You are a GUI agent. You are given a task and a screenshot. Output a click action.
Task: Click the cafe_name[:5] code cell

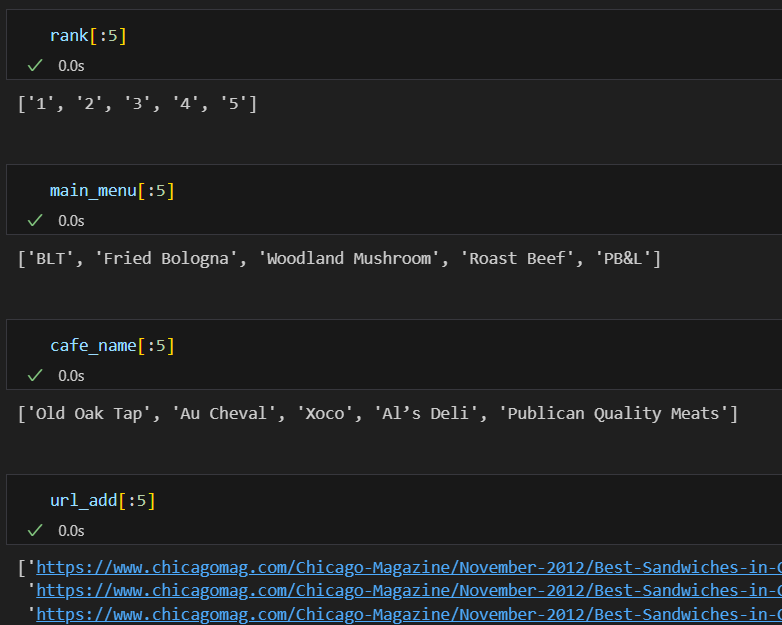[394, 354]
